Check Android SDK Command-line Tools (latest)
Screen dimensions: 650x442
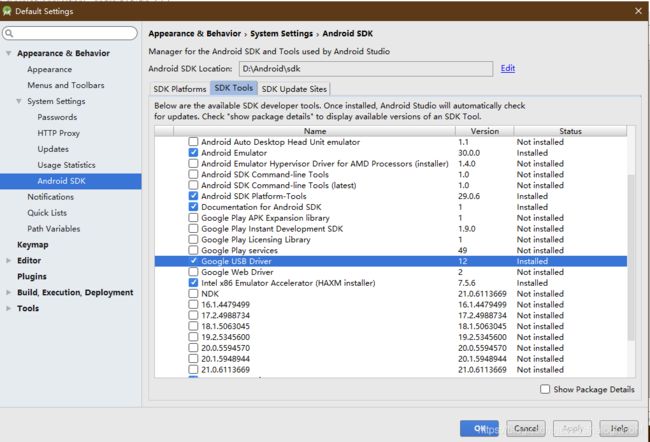pyautogui.click(x=193, y=185)
